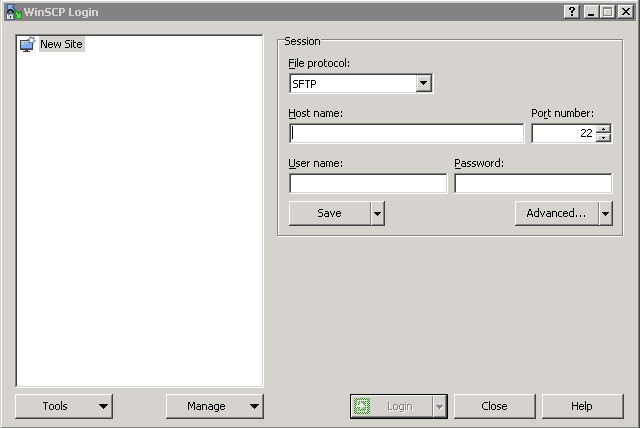
Task: Click the Port number field
Action: (x=564, y=133)
